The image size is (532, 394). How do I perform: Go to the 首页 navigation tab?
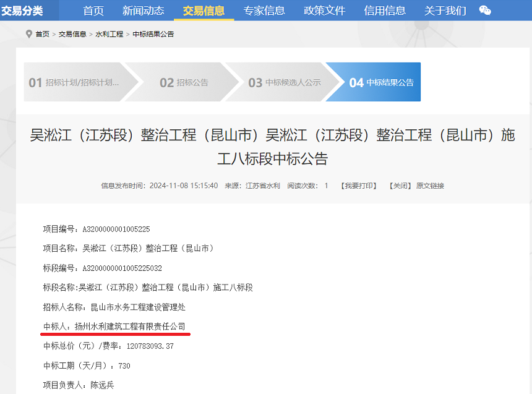click(x=93, y=11)
